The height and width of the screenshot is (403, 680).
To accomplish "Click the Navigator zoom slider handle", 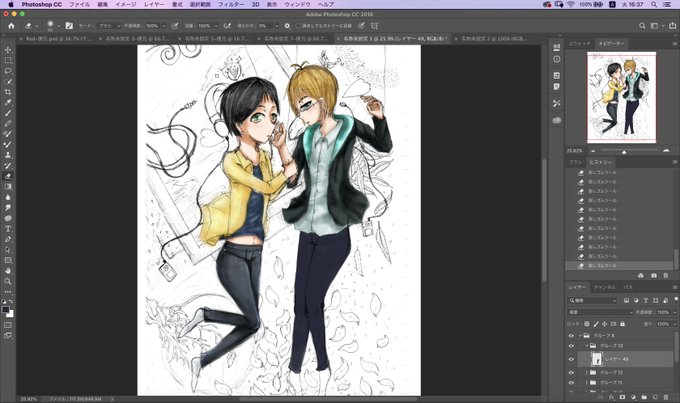I will (x=624, y=152).
